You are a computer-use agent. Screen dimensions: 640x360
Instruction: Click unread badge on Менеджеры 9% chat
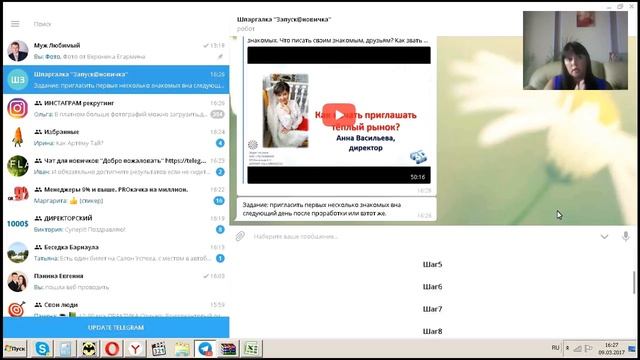pyautogui.click(x=219, y=200)
